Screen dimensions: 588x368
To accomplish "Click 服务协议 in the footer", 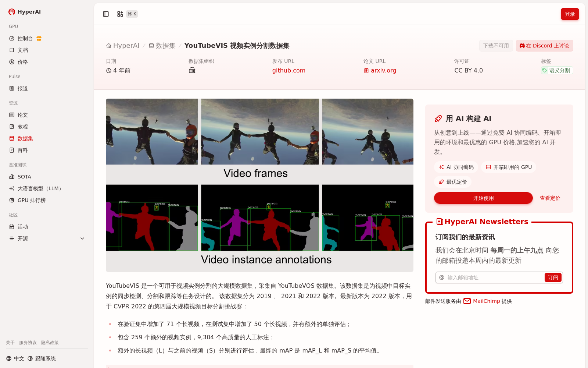I will [28, 343].
